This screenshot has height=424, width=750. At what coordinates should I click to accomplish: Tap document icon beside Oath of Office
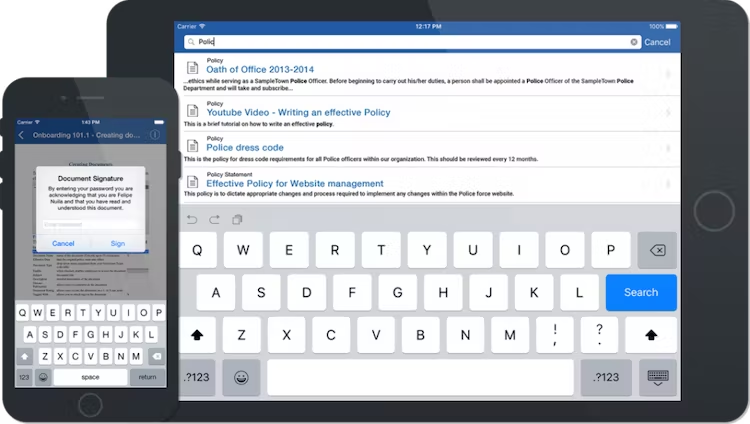[x=192, y=67]
